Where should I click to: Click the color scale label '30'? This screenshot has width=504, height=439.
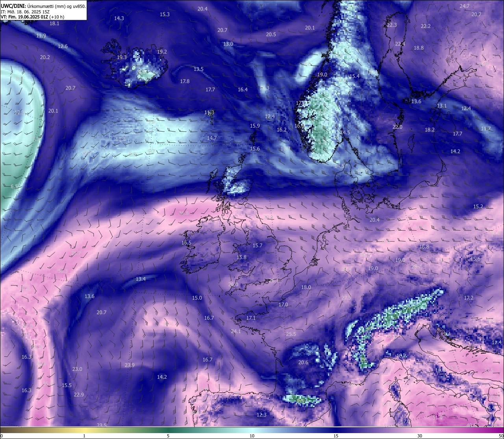[420, 436]
